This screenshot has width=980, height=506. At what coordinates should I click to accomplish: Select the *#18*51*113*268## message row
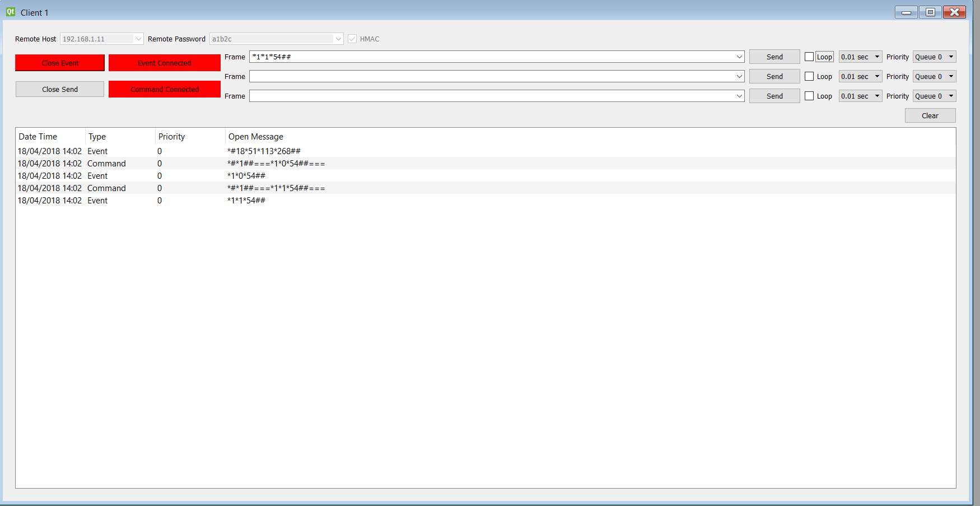tap(486, 151)
